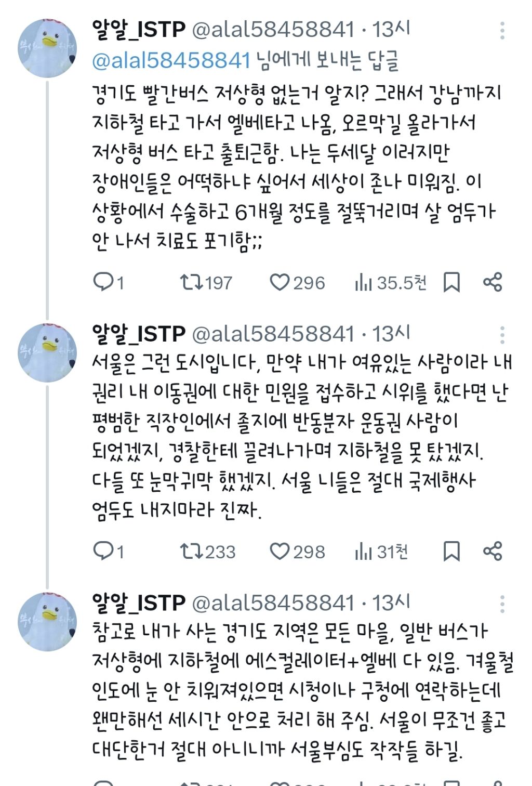532x786 pixels.
Task: Open more options on the 서울은 tweet
Action: [502, 335]
